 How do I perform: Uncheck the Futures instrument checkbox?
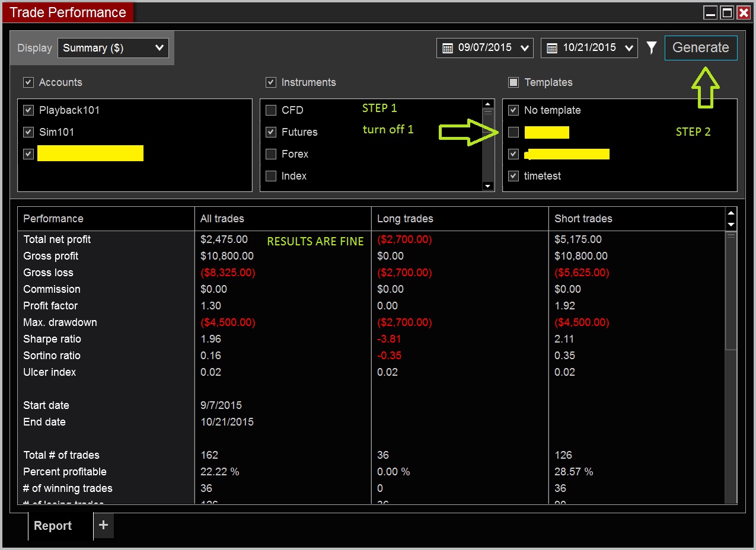(x=271, y=132)
